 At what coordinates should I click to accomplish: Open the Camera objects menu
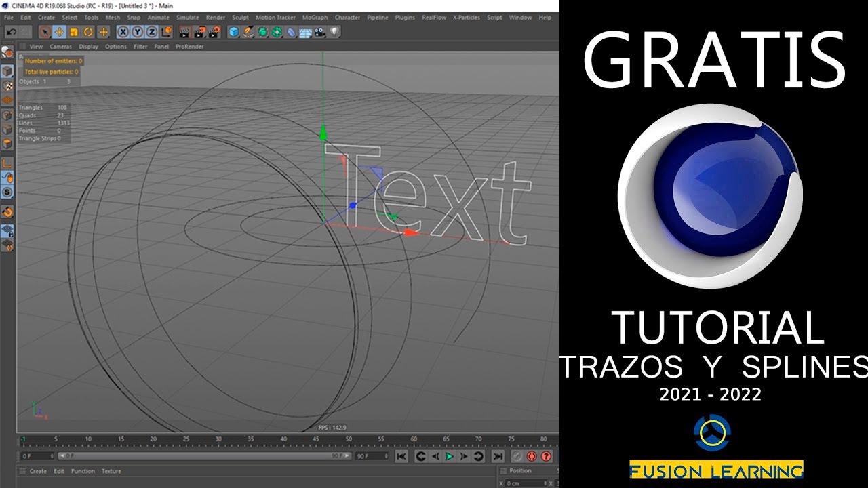coord(319,32)
